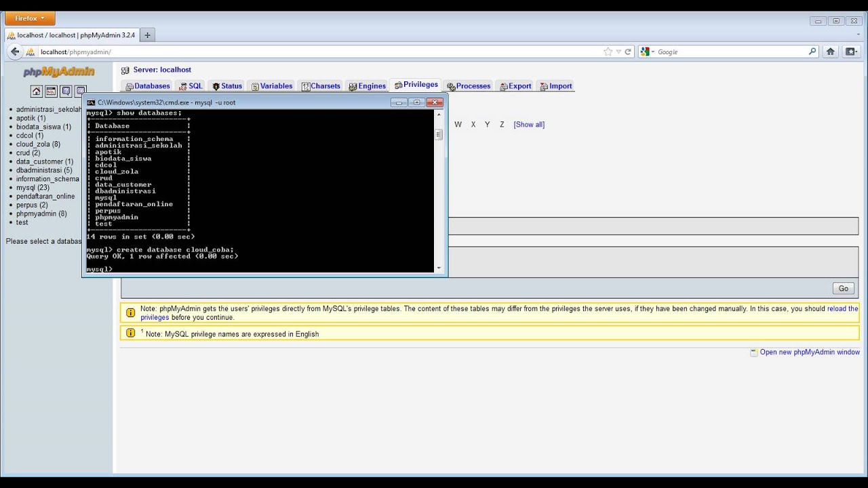Screen dimensions: 868x488
Task: Open the search engine dropdown next to Google logo
Action: (652, 52)
